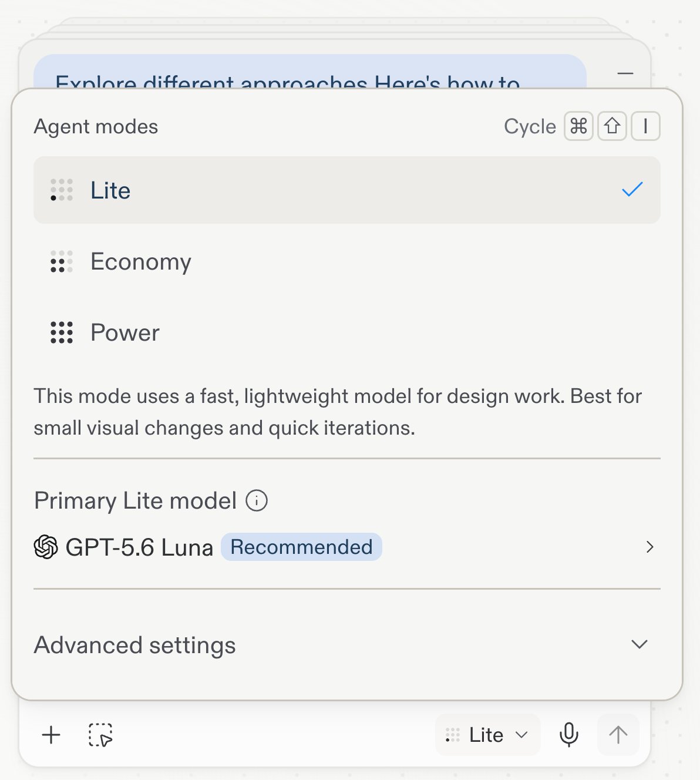Start voice input with microphone icon
Viewport: 700px width, 780px height.
(x=569, y=735)
